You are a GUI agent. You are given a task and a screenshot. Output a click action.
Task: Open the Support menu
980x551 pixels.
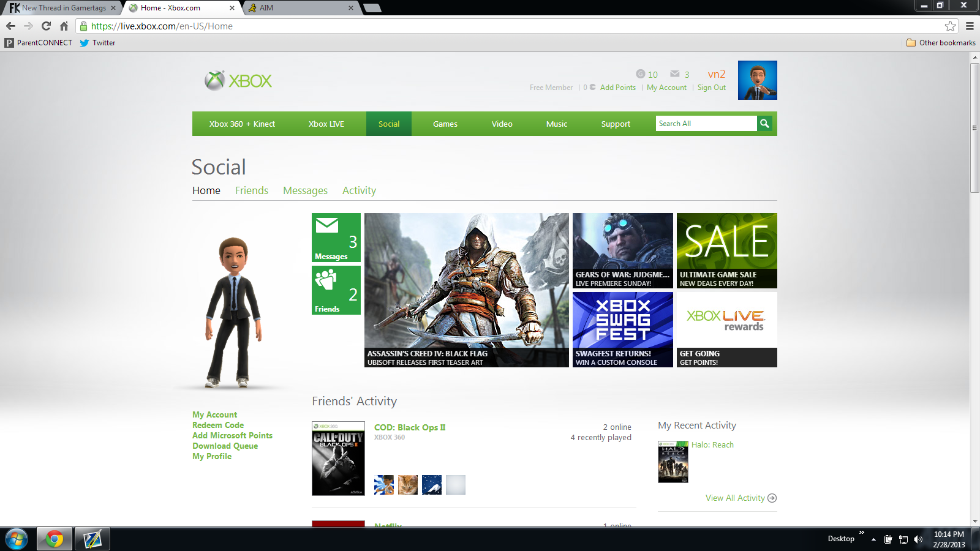[x=616, y=124]
